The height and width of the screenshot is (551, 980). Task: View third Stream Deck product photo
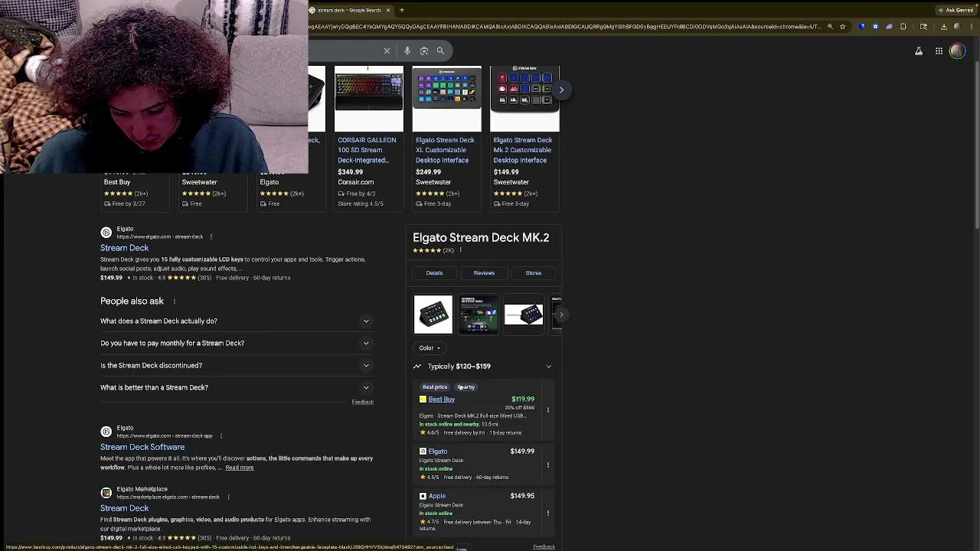pos(524,315)
